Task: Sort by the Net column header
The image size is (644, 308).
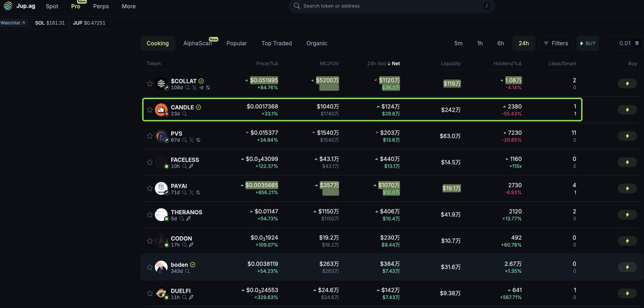Action: click(393, 63)
